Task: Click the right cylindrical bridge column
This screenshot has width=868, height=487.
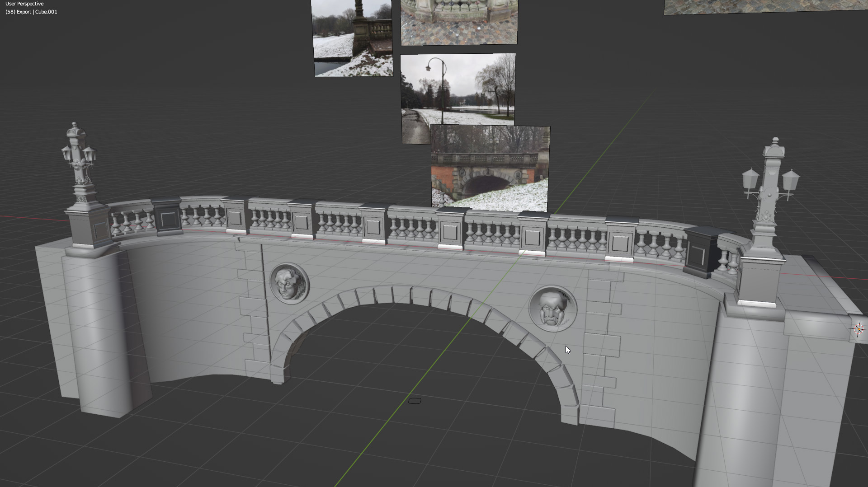Action: click(x=741, y=398)
